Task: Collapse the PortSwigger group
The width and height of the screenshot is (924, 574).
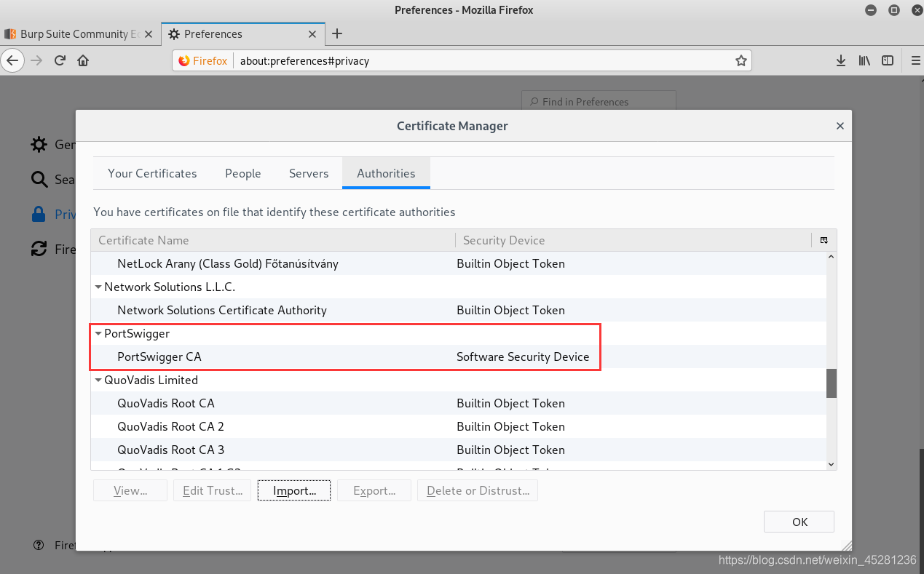Action: coord(98,333)
